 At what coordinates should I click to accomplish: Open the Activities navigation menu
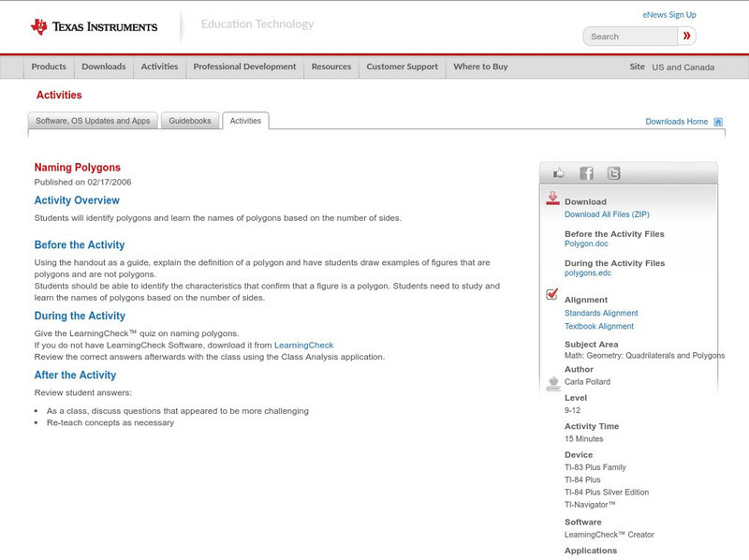tap(159, 66)
